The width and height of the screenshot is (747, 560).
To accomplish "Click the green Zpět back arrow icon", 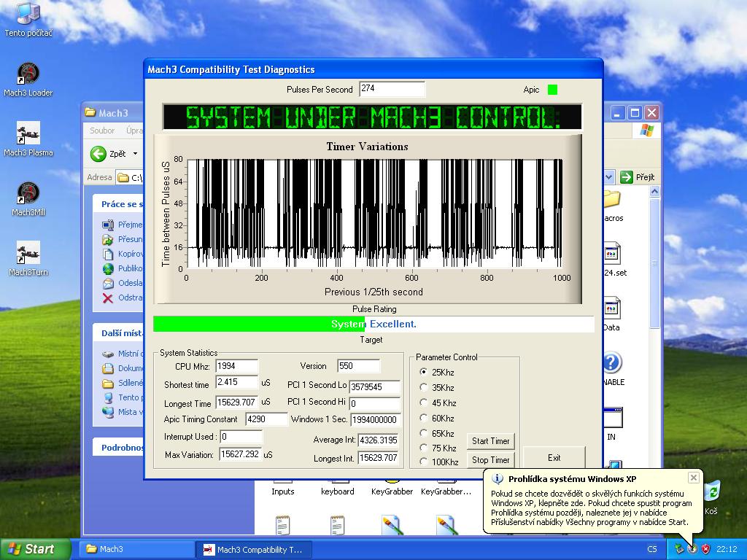I will [98, 154].
